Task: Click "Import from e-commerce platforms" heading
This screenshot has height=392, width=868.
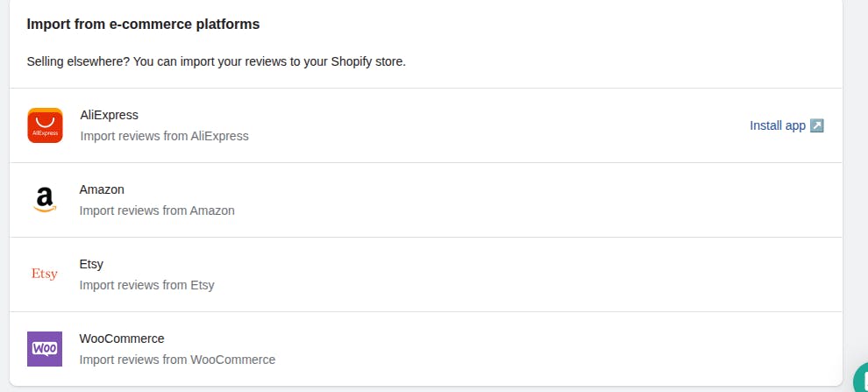Action: tap(143, 25)
